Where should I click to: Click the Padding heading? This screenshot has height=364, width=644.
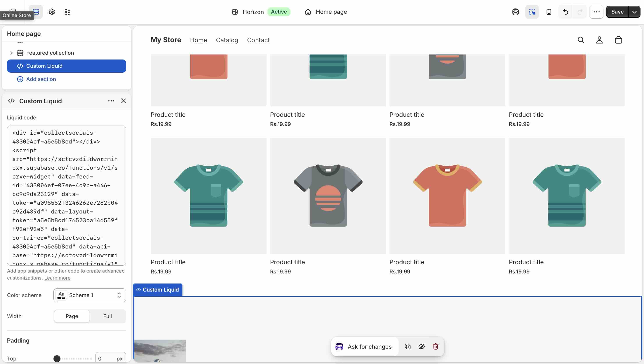18,341
